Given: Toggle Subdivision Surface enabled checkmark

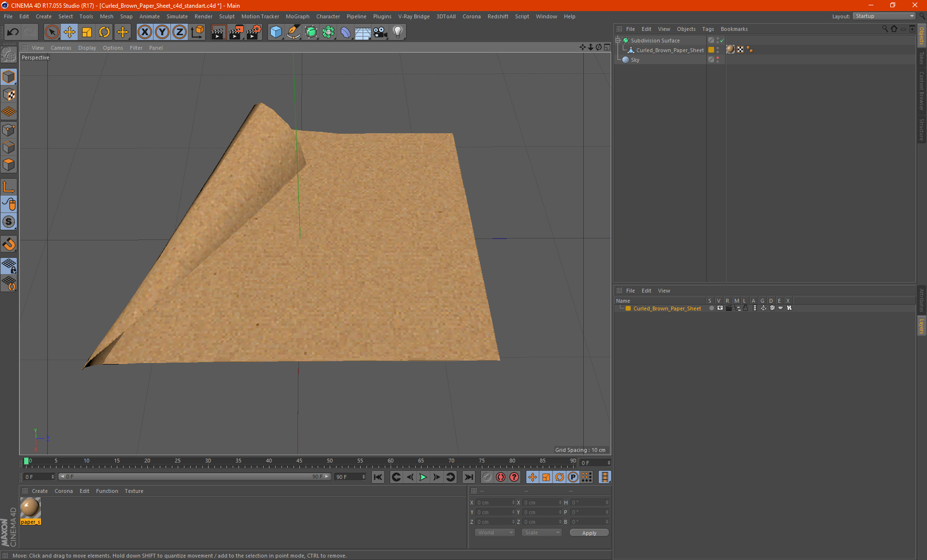Looking at the screenshot, I should click(x=722, y=41).
